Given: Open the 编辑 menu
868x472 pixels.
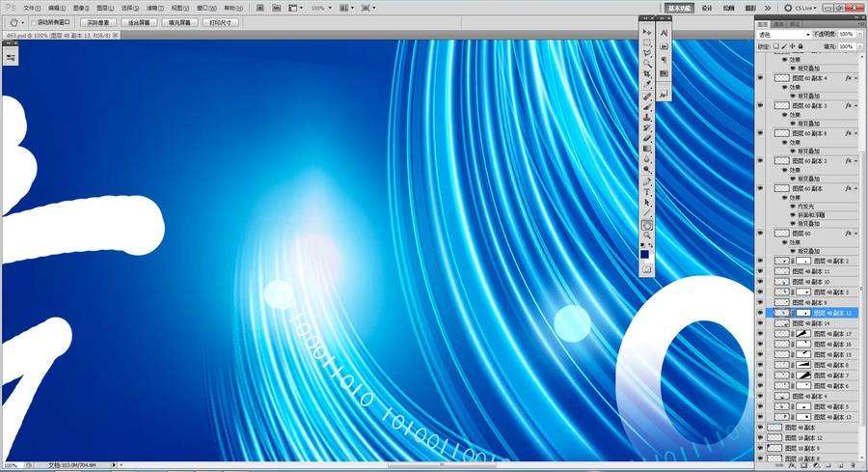Looking at the screenshot, I should point(57,9).
